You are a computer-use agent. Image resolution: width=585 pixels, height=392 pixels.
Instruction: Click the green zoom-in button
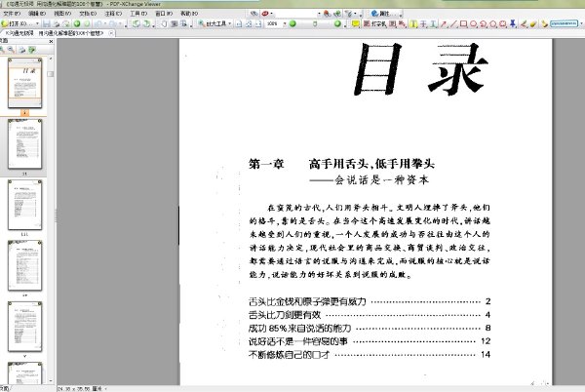click(x=337, y=23)
